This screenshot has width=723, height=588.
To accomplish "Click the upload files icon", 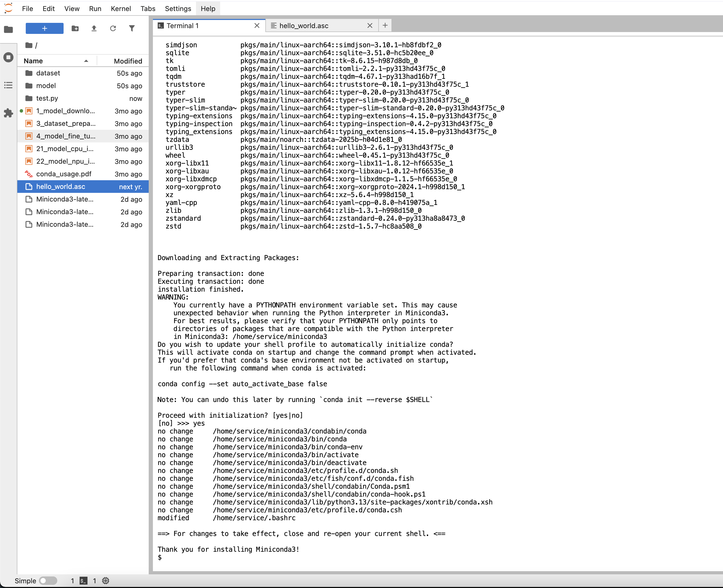I will tap(94, 28).
